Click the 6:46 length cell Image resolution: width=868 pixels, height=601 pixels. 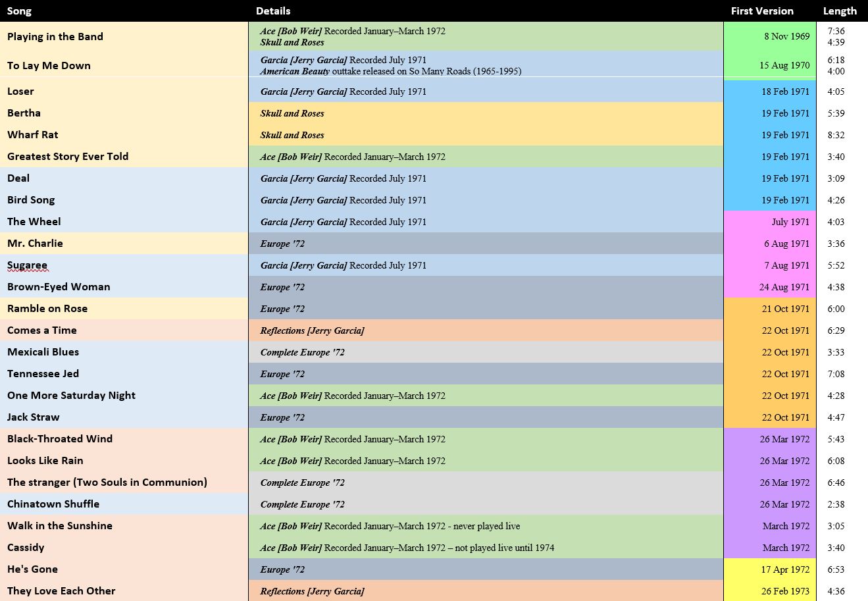[x=842, y=482]
